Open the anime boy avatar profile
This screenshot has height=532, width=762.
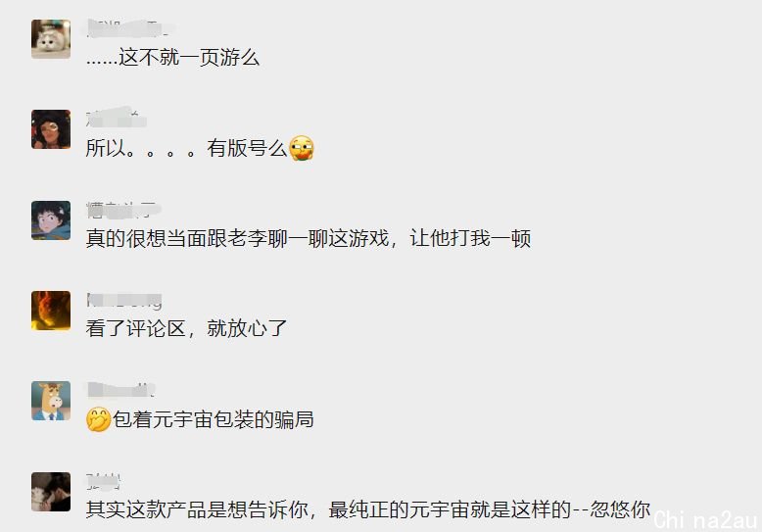pos(51,220)
